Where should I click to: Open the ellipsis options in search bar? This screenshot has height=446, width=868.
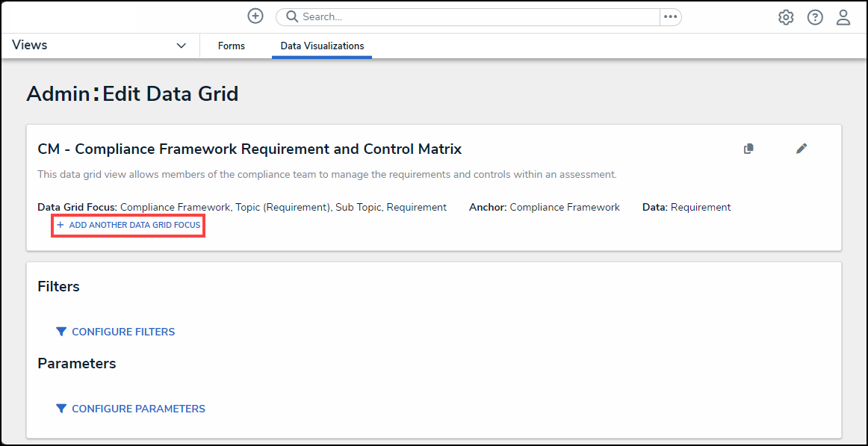click(x=670, y=17)
